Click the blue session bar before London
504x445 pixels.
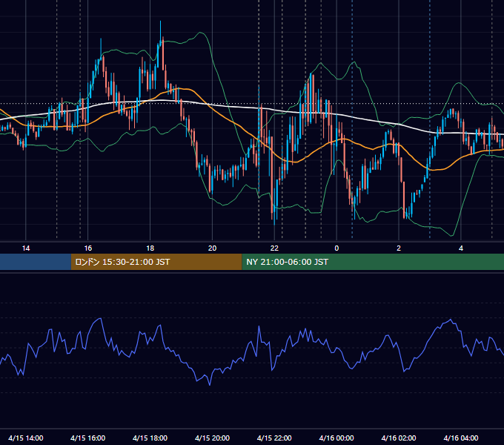click(x=36, y=262)
